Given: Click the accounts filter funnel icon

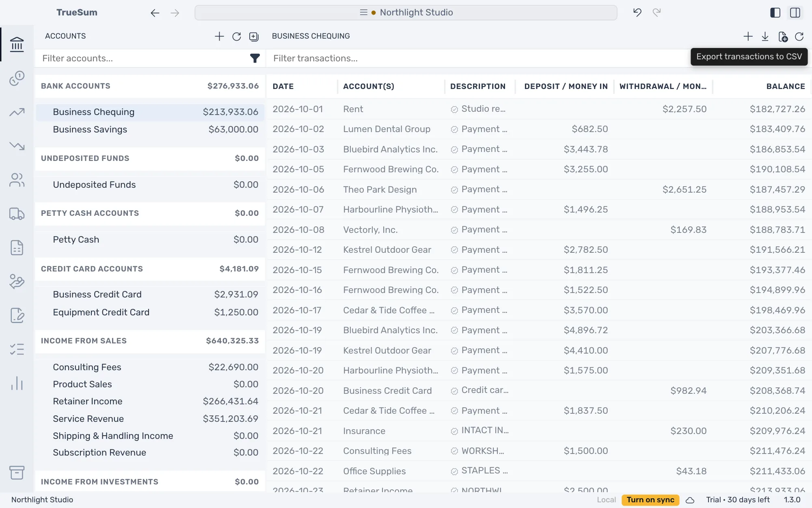Looking at the screenshot, I should [x=255, y=59].
